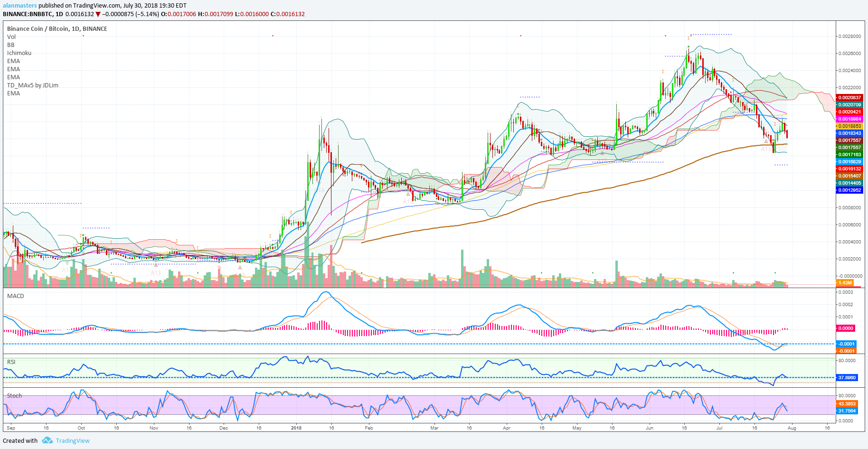
Task: Click the Jun label on time axis
Action: point(650,428)
